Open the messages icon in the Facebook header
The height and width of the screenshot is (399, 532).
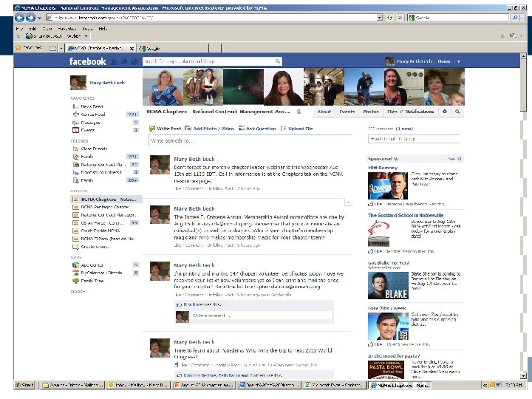point(124,61)
